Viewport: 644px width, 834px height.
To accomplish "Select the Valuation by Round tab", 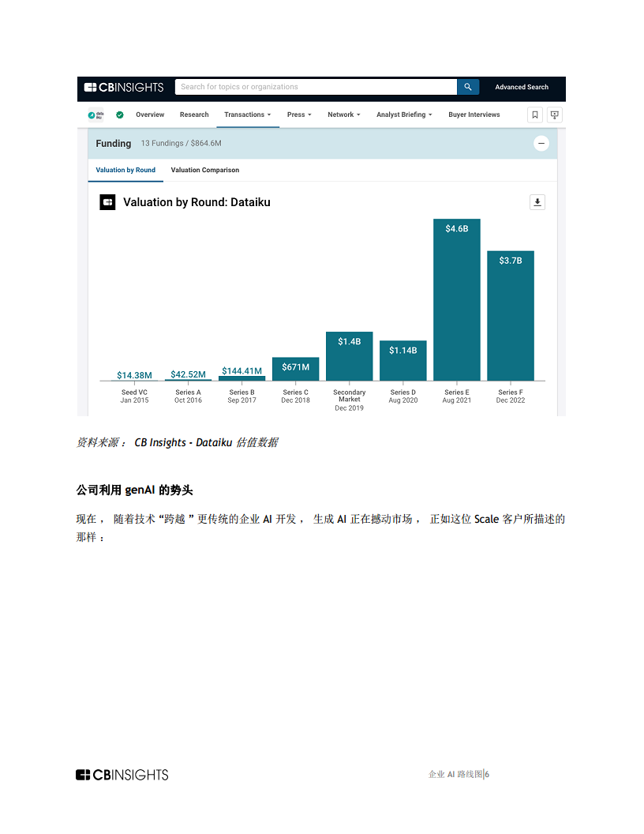I will [125, 171].
